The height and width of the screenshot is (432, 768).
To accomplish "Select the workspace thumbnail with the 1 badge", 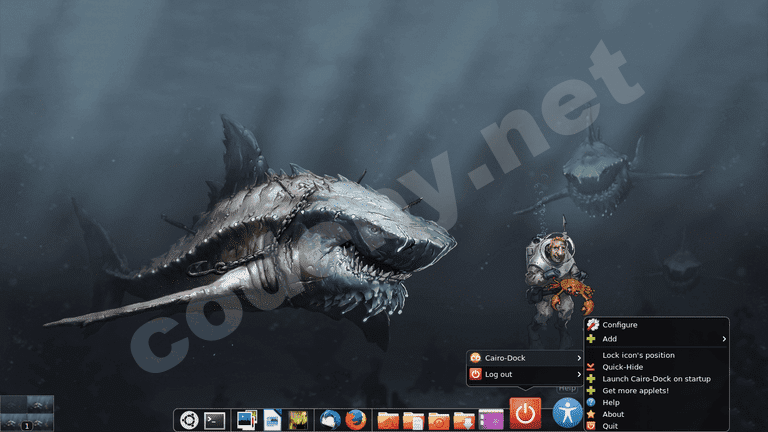I will [x=13, y=422].
